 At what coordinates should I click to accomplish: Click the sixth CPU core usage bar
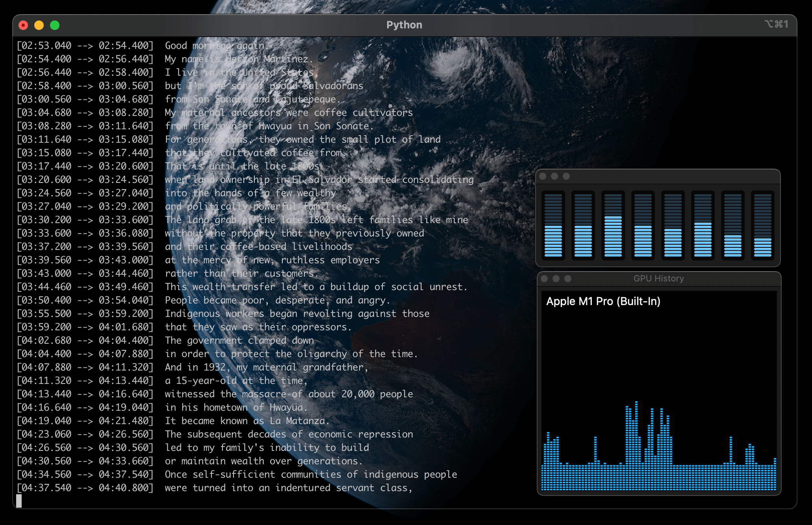click(x=703, y=225)
